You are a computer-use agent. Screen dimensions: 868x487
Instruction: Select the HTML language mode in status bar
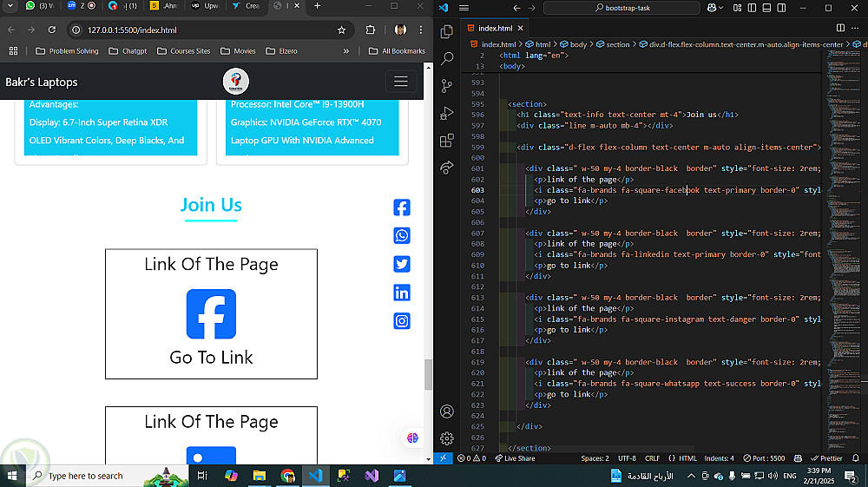[x=687, y=458]
